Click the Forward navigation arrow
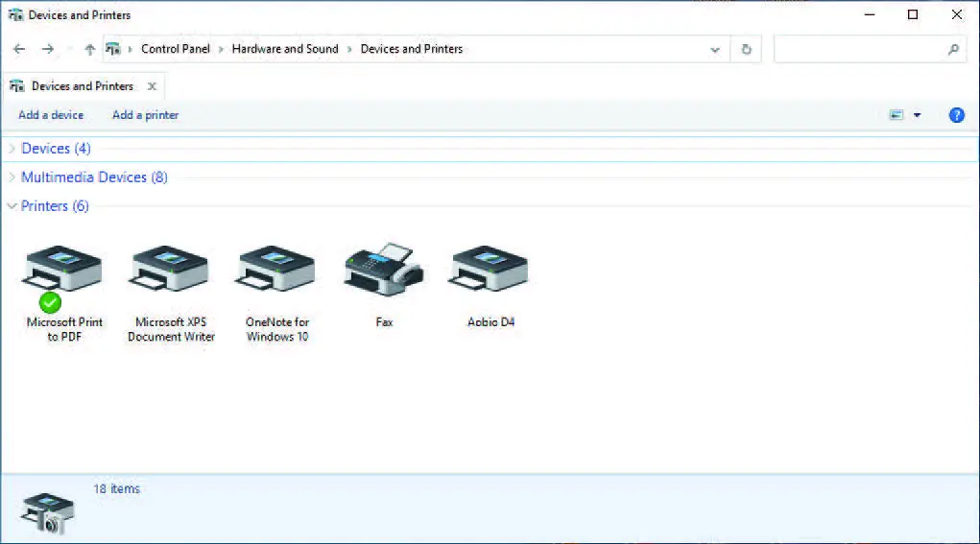 point(47,49)
